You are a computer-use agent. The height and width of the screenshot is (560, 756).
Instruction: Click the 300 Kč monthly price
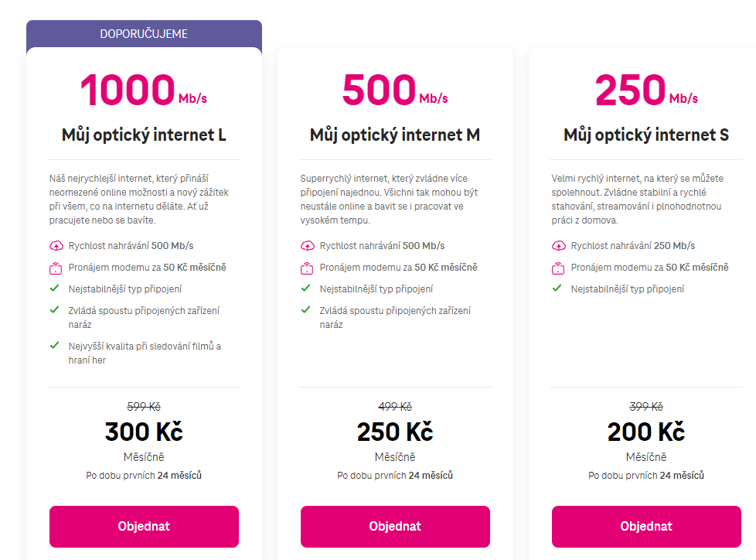(144, 432)
